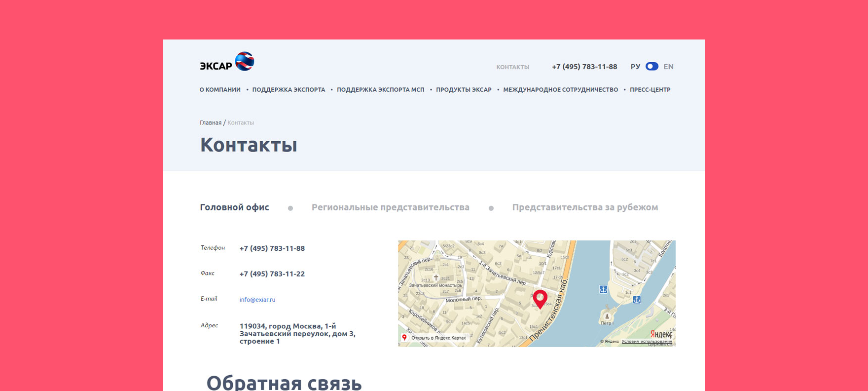
Task: Open ПОДДЕРЖКА ЭКСПОРТА menu item
Action: click(x=289, y=90)
